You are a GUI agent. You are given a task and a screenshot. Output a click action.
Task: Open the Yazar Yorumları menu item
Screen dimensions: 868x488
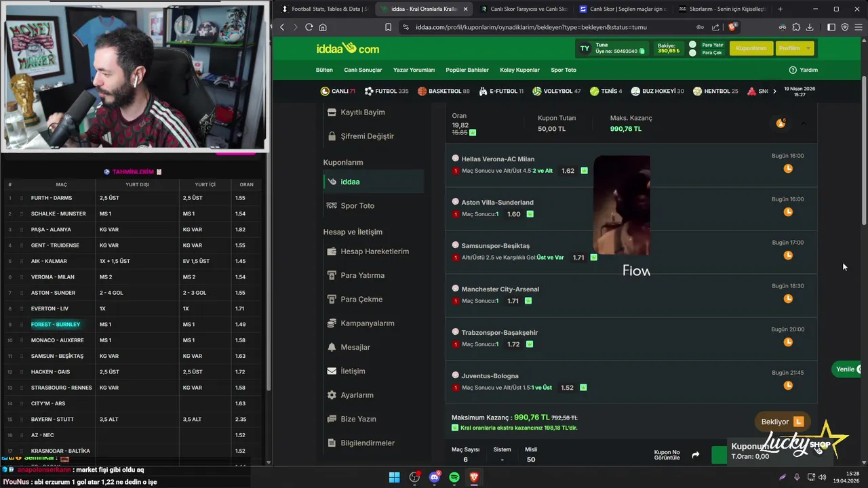[x=414, y=70]
